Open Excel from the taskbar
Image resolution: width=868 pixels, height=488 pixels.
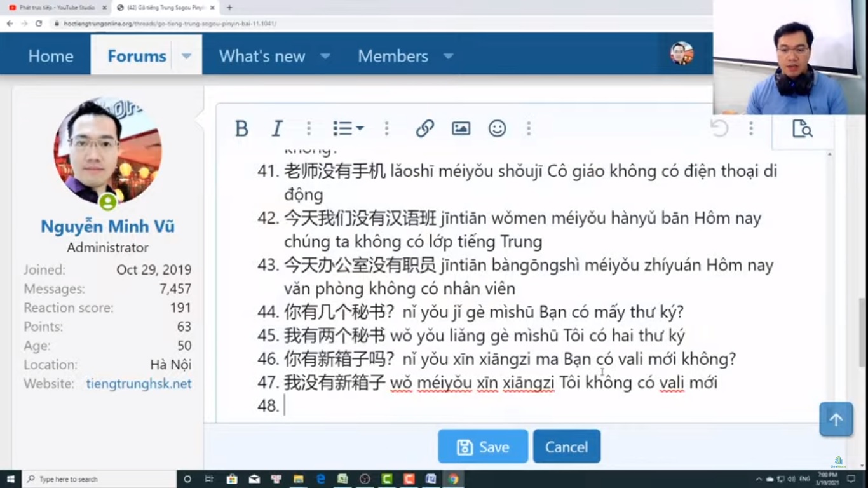click(x=342, y=479)
